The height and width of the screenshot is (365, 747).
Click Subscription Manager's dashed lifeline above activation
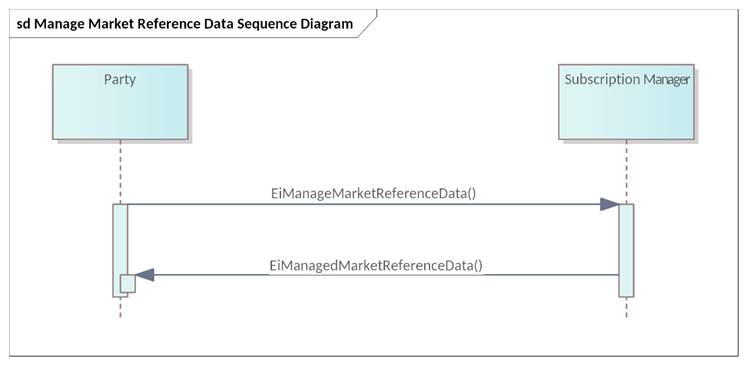[626, 172]
